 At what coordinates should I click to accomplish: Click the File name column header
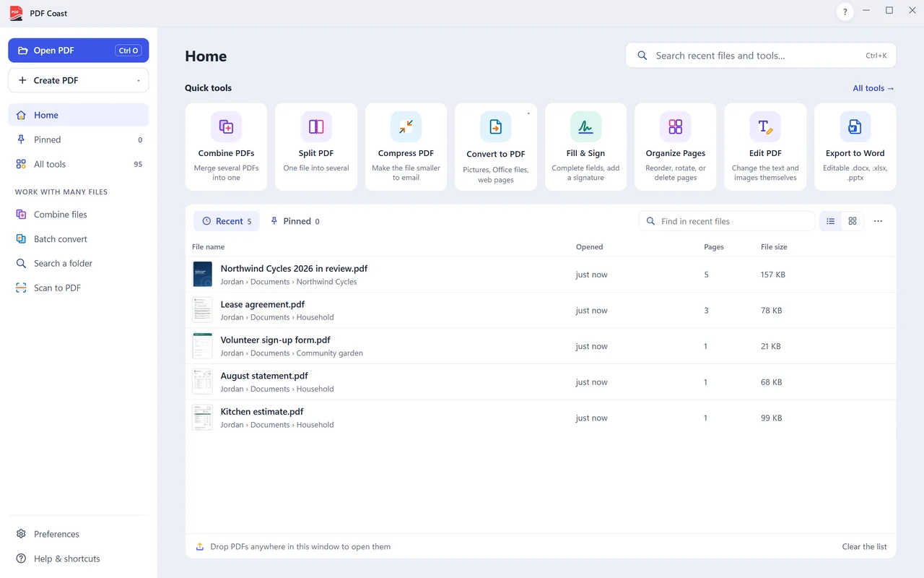209,247
